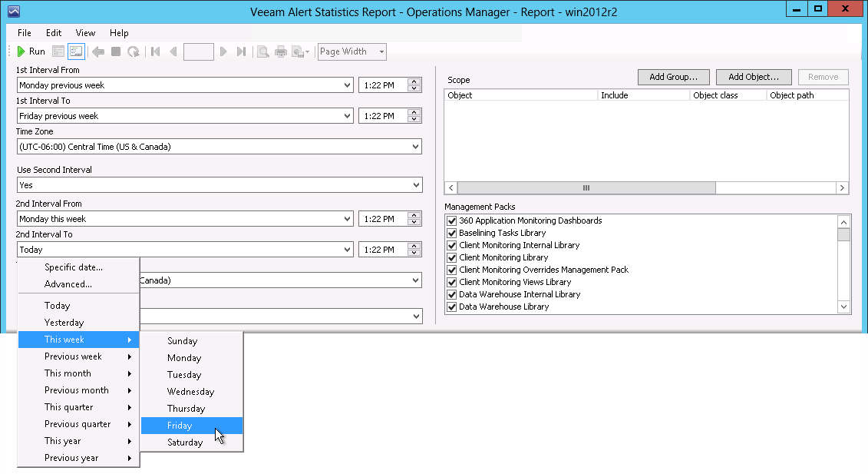Click the Scope list horizontal scrollbar thumb
868x474 pixels.
point(586,188)
